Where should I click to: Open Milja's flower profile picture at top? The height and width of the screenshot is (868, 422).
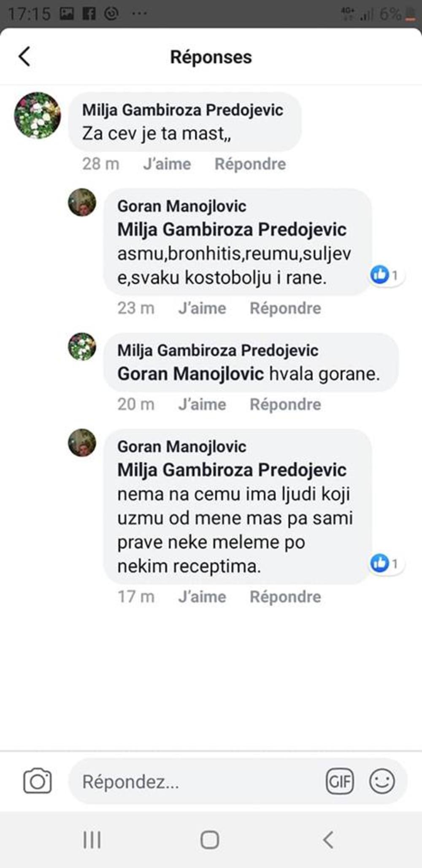click(38, 115)
